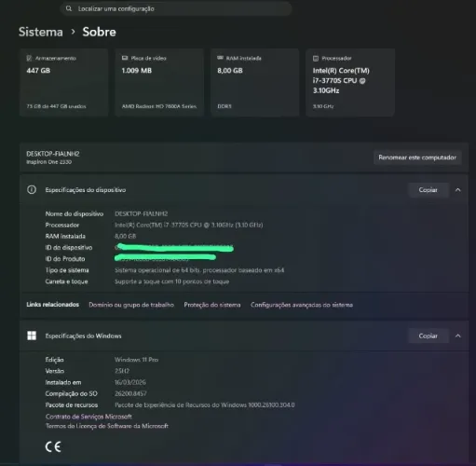Click the RAM instalada icon

pos(220,58)
